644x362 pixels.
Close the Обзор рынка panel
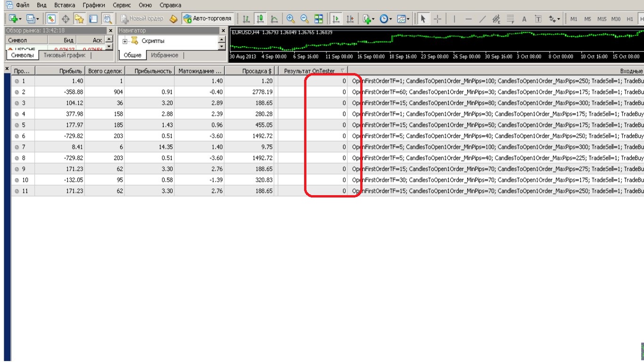[x=111, y=31]
